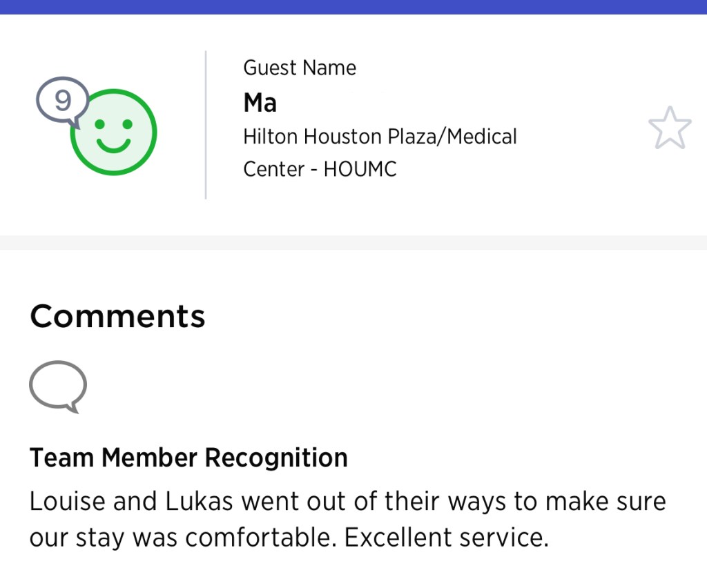Open the guest name 'Ma'
The width and height of the screenshot is (707, 588).
260,103
